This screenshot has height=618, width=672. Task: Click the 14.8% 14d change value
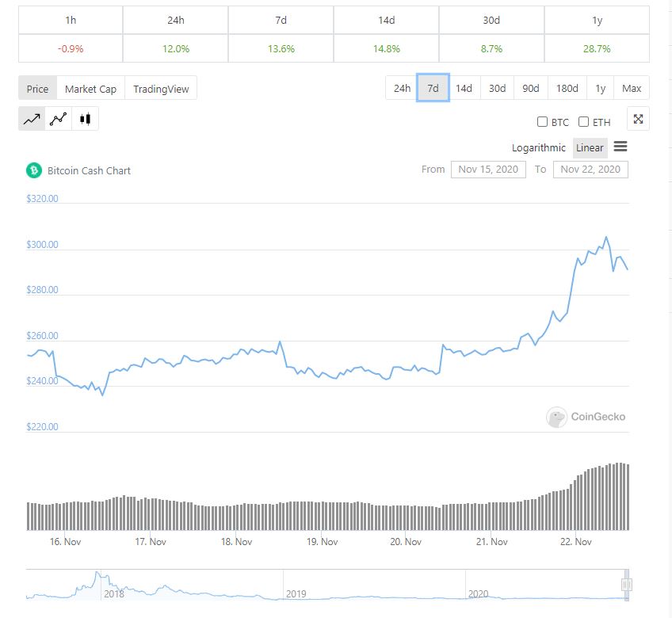click(386, 48)
